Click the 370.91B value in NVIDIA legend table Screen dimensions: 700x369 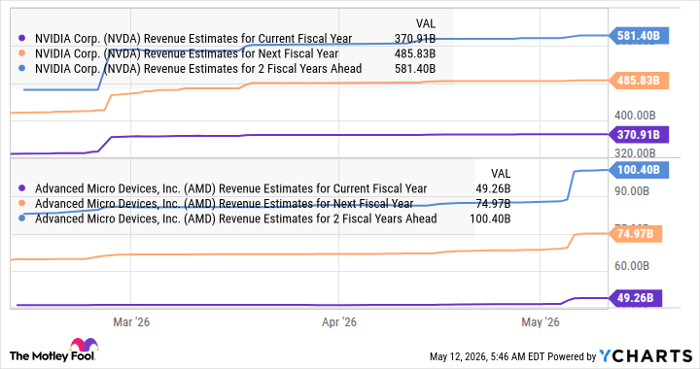tap(415, 39)
